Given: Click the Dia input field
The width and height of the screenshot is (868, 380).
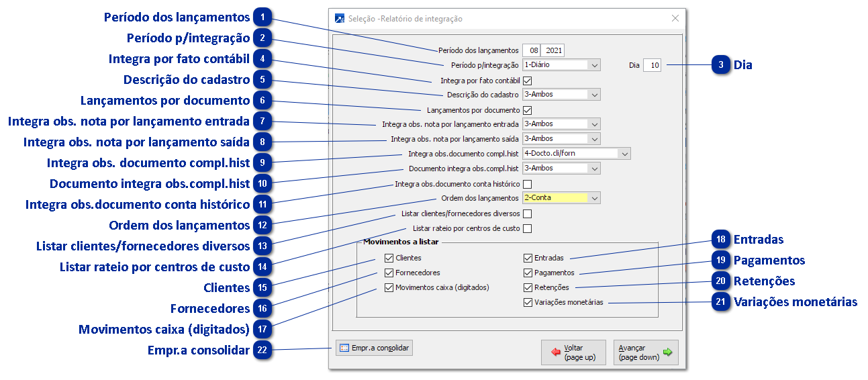Looking at the screenshot, I should click(651, 65).
